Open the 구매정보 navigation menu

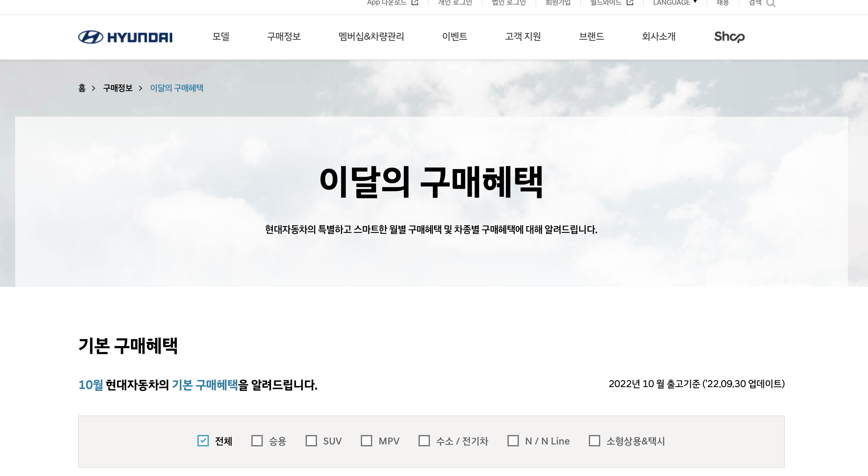coord(284,36)
